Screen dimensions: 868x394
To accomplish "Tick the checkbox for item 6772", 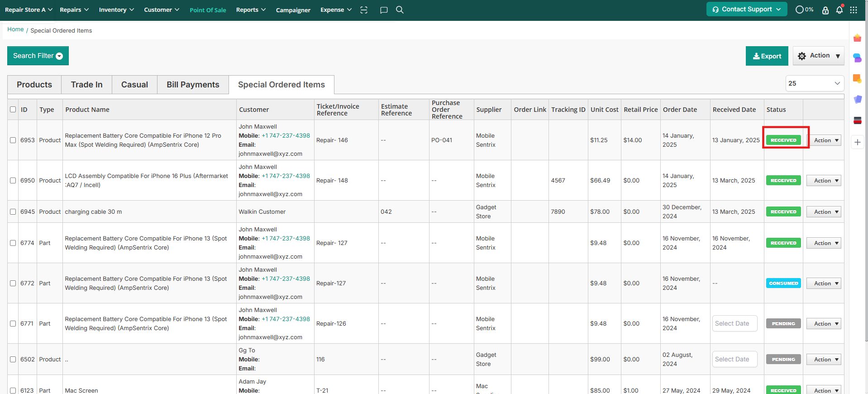I will (x=13, y=283).
